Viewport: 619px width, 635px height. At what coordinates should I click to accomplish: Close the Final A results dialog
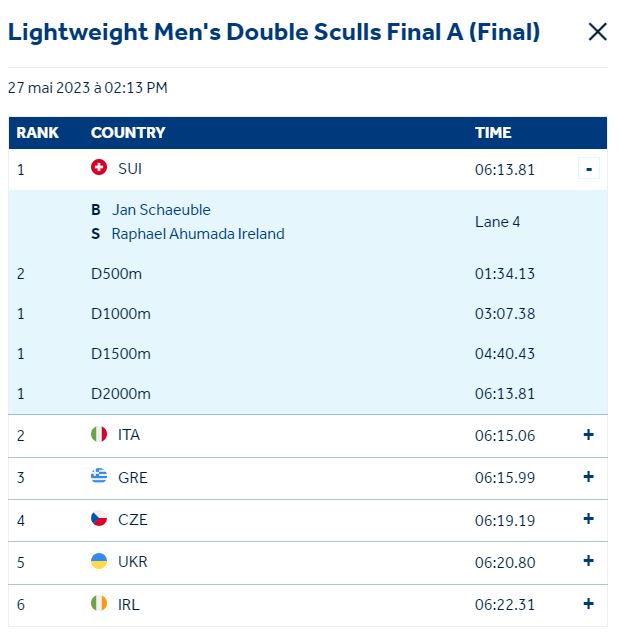click(x=597, y=32)
